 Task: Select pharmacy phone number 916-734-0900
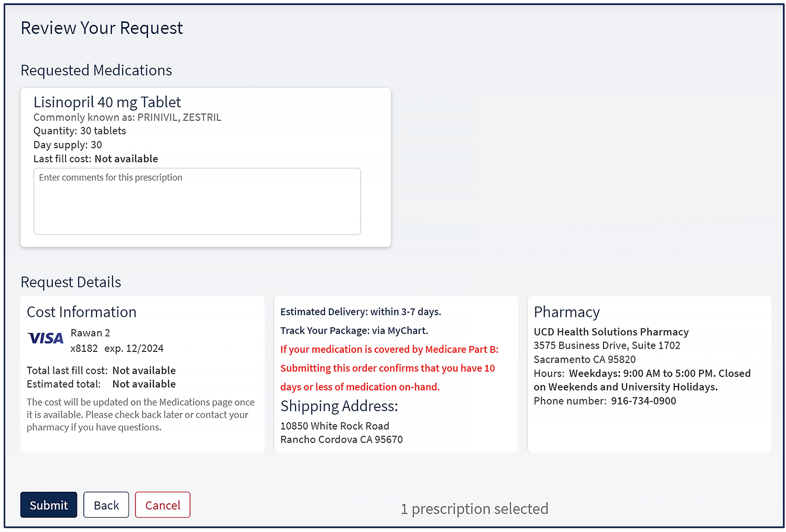point(643,401)
